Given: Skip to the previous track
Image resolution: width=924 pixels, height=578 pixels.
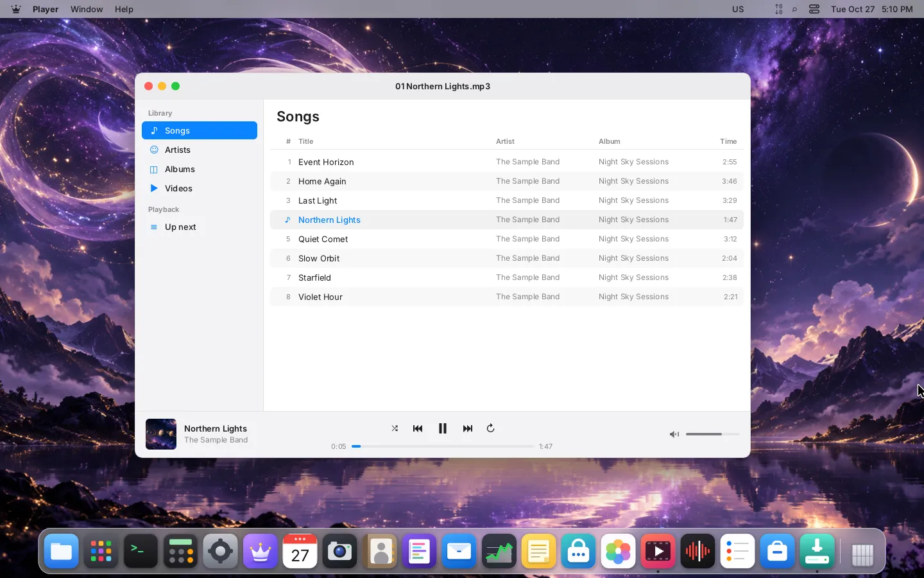Looking at the screenshot, I should [418, 428].
